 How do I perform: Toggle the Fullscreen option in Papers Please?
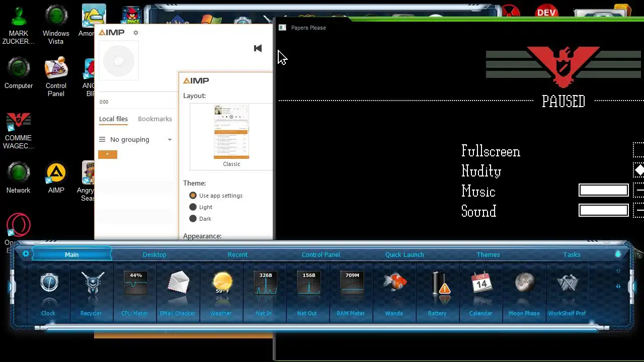[x=638, y=150]
